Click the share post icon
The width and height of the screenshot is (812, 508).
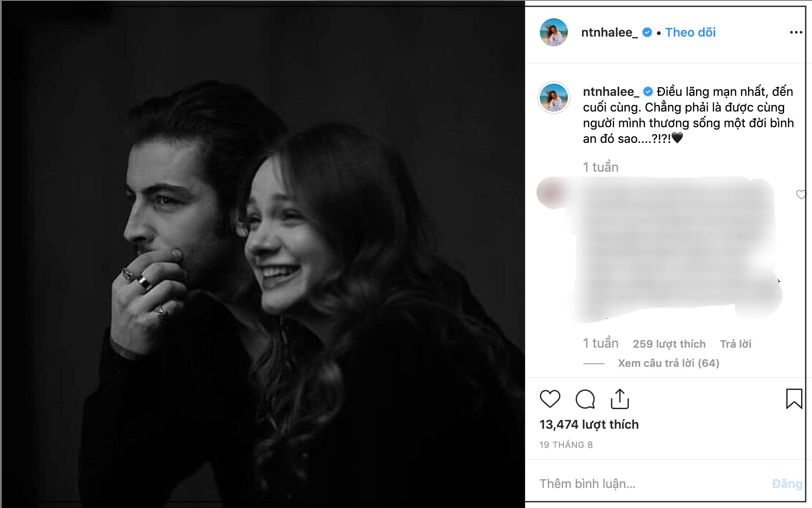(620, 399)
